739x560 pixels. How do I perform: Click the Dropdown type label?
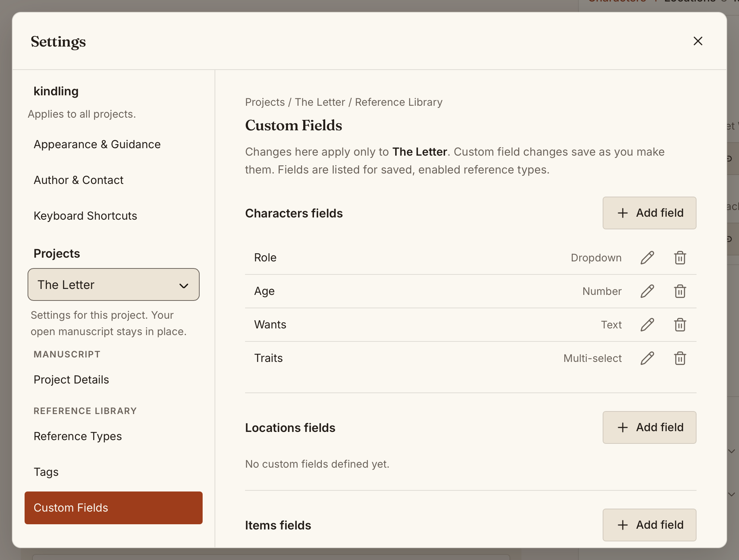[x=596, y=258]
